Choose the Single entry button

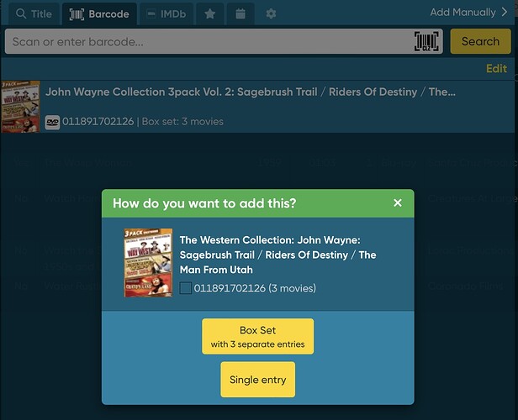coord(257,380)
